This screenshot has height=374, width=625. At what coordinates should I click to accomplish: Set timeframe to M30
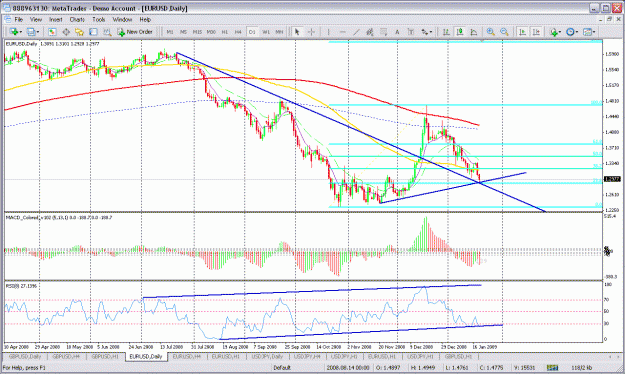(x=211, y=32)
